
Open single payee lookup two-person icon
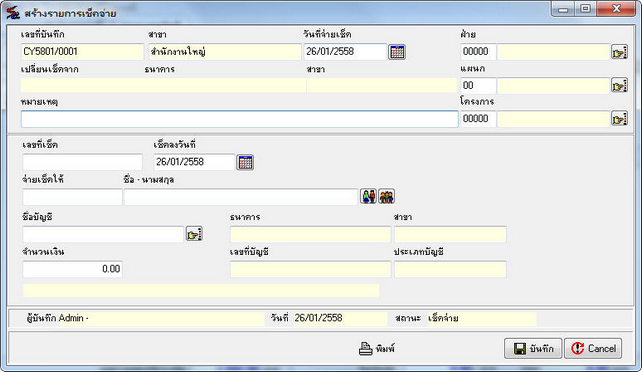368,196
